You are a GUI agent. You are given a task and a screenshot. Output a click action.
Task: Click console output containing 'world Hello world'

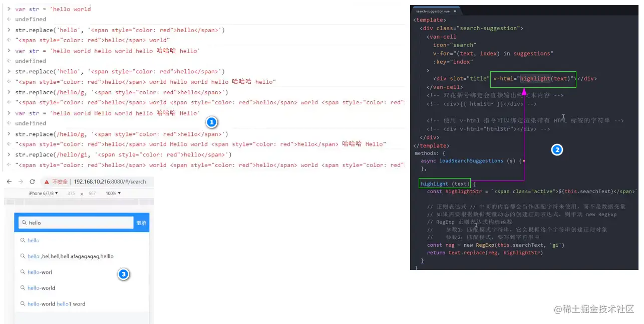point(200,144)
